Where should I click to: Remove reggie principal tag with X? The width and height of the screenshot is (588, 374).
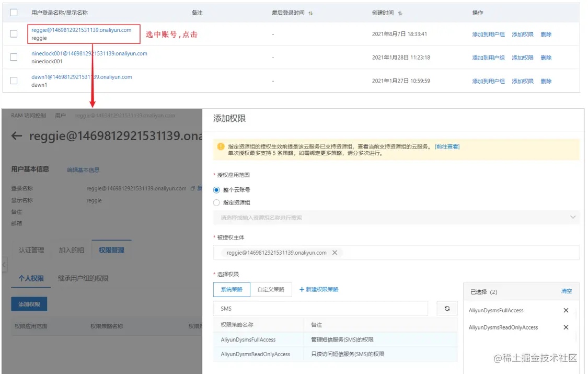(335, 253)
